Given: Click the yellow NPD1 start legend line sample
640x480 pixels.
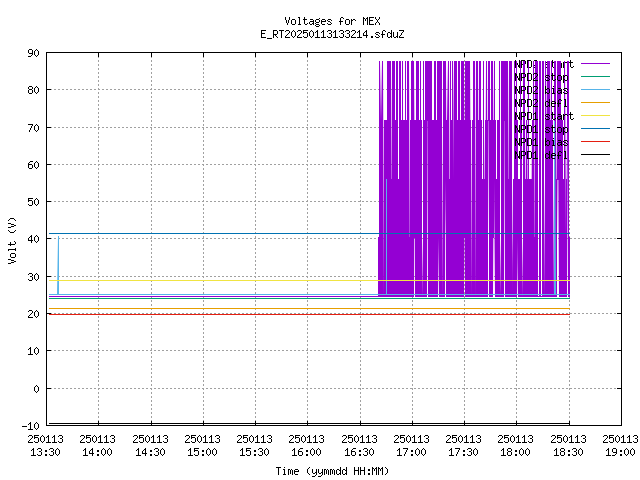Looking at the screenshot, I should click(595, 116).
